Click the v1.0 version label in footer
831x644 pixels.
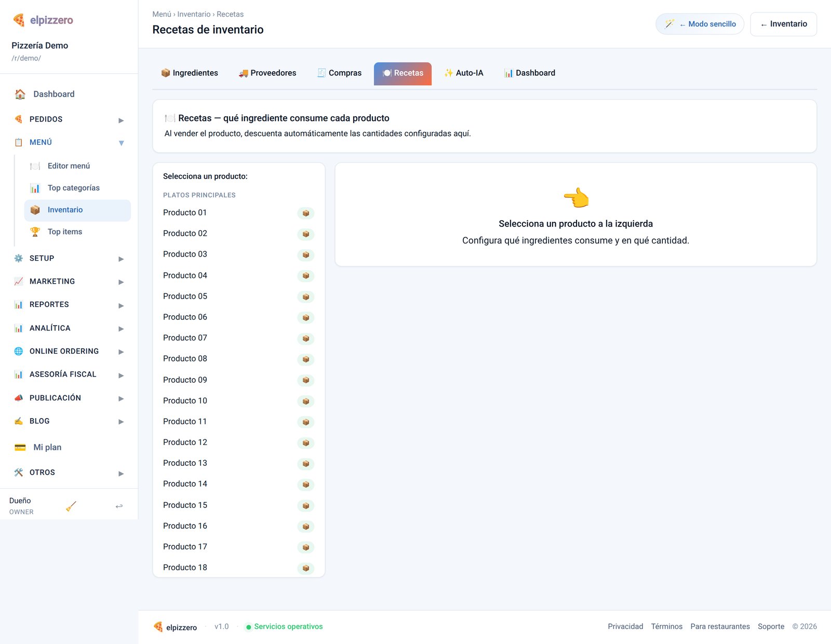[222, 627]
